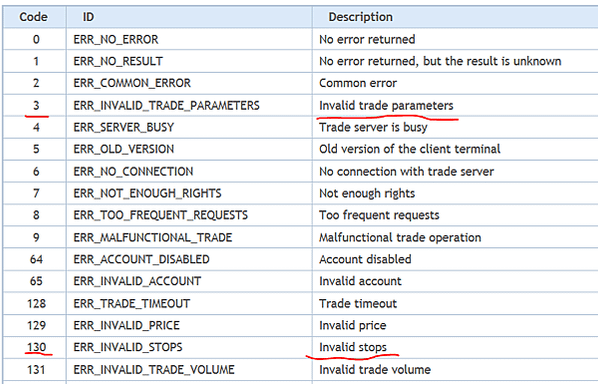Image resolution: width=598 pixels, height=384 pixels.
Task: Click 'Old version of the client terminal' text
Action: (410, 149)
